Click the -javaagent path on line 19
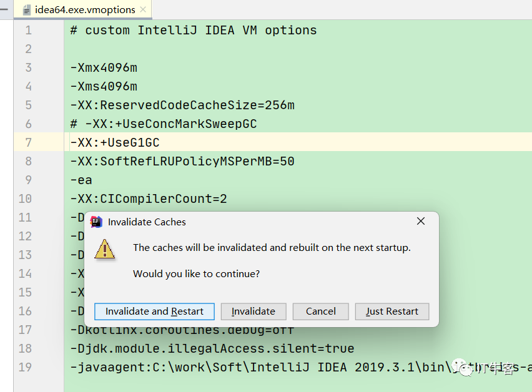This screenshot has width=532, height=392. [x=250, y=367]
